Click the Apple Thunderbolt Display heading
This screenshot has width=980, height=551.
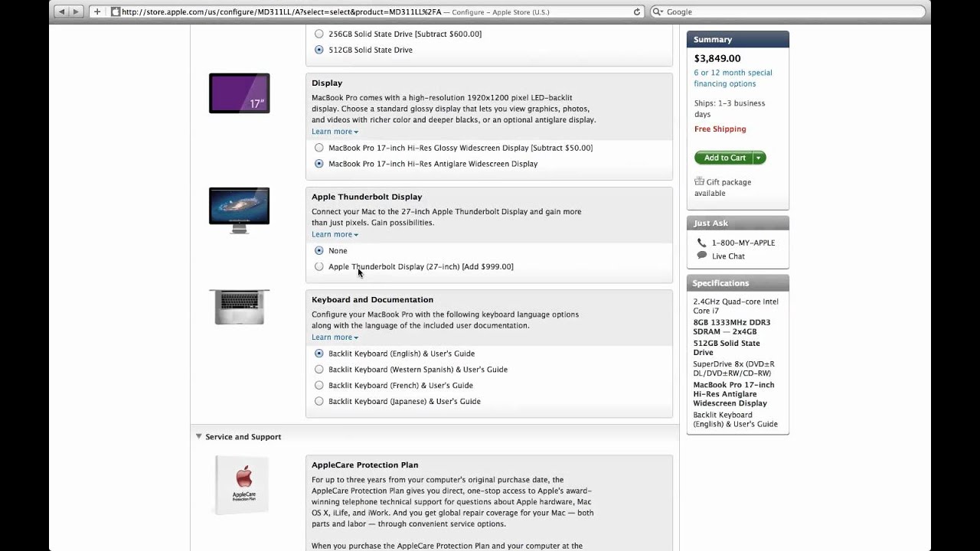(x=367, y=197)
